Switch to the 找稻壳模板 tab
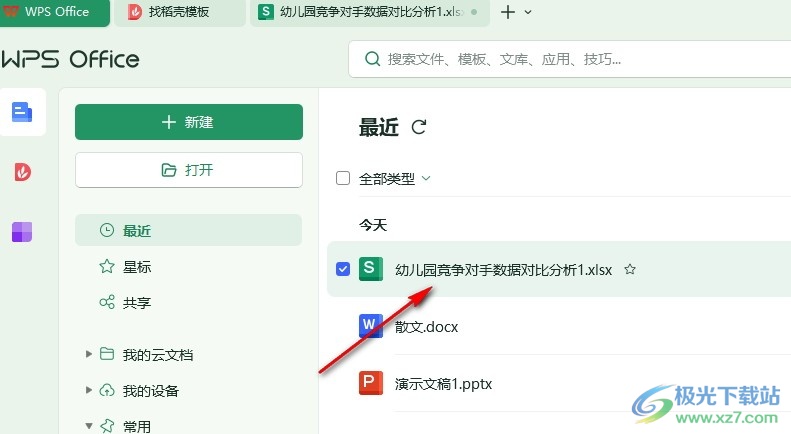 click(x=180, y=13)
